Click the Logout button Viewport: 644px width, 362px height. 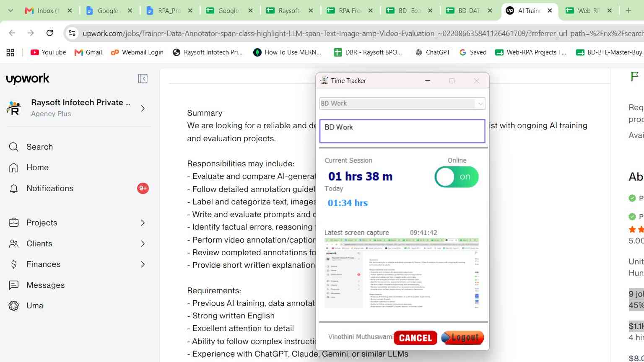(462, 338)
